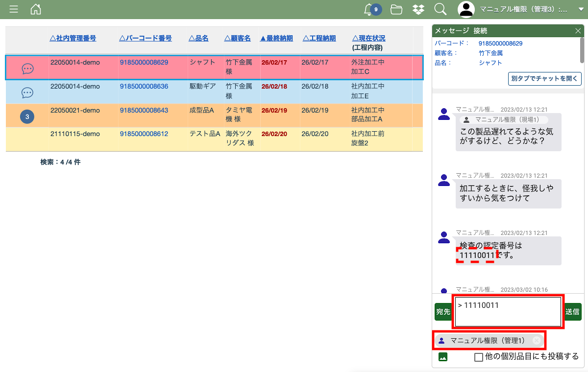Open the hamburger menu icon
This screenshot has height=372, width=588.
[14, 9]
